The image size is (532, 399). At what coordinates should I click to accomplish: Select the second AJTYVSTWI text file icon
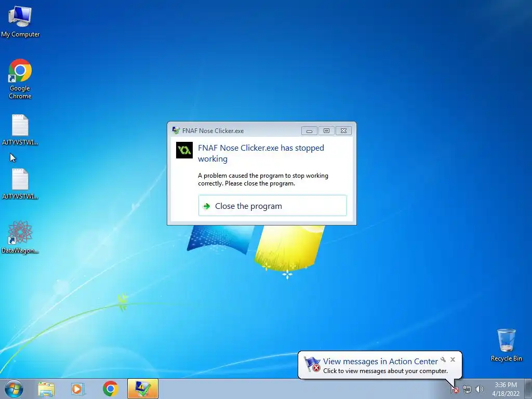(20, 184)
